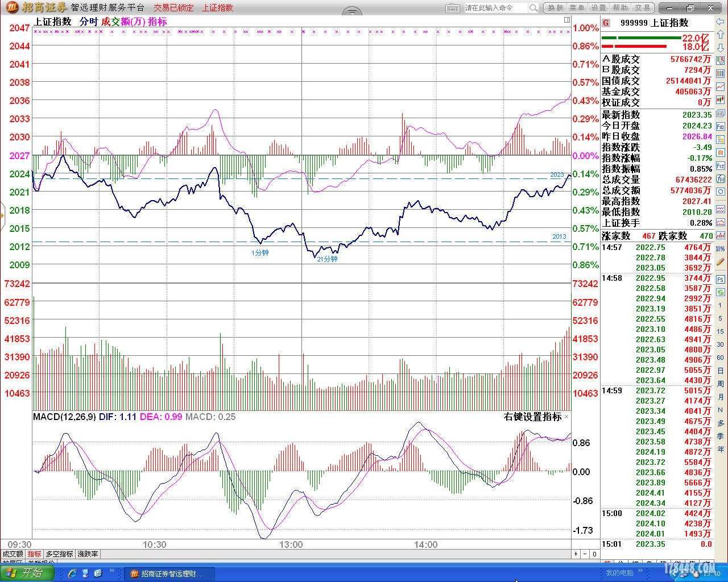Open the 菜单 menu

pyautogui.click(x=577, y=8)
